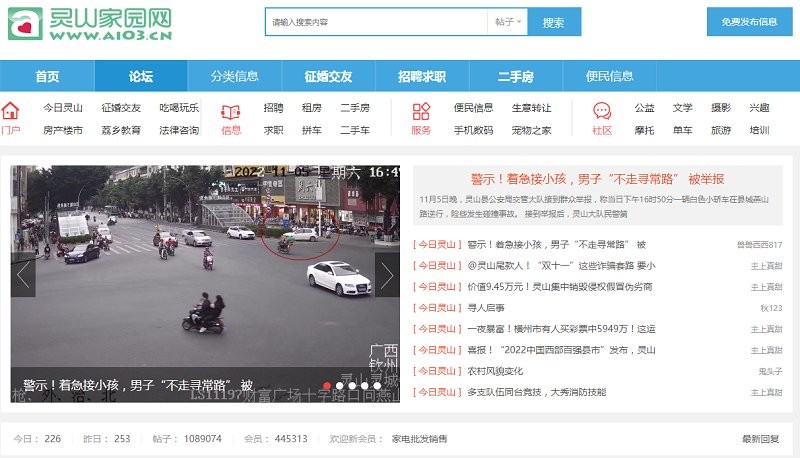This screenshot has height=458, width=800.
Task: Open the 租房 link
Action: pyautogui.click(x=312, y=108)
